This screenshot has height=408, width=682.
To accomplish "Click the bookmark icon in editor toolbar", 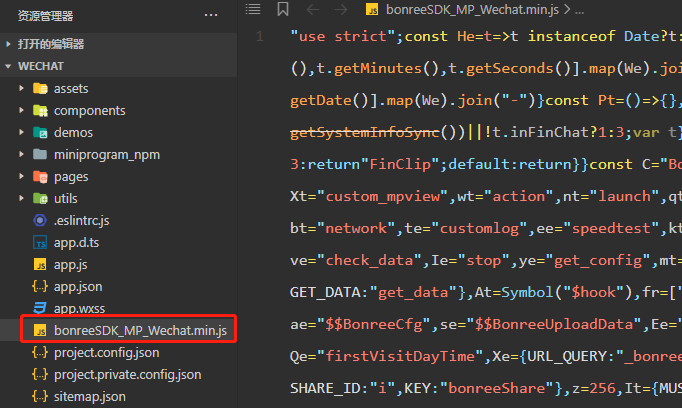I will (283, 9).
